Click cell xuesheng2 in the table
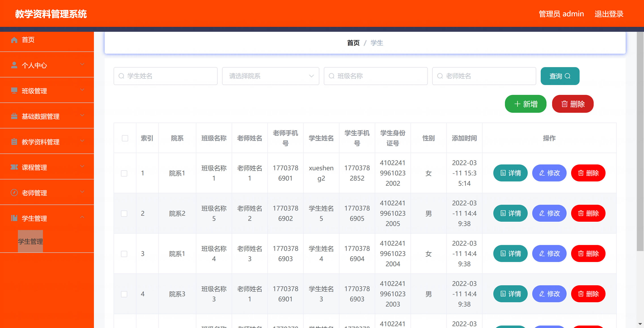 click(321, 173)
